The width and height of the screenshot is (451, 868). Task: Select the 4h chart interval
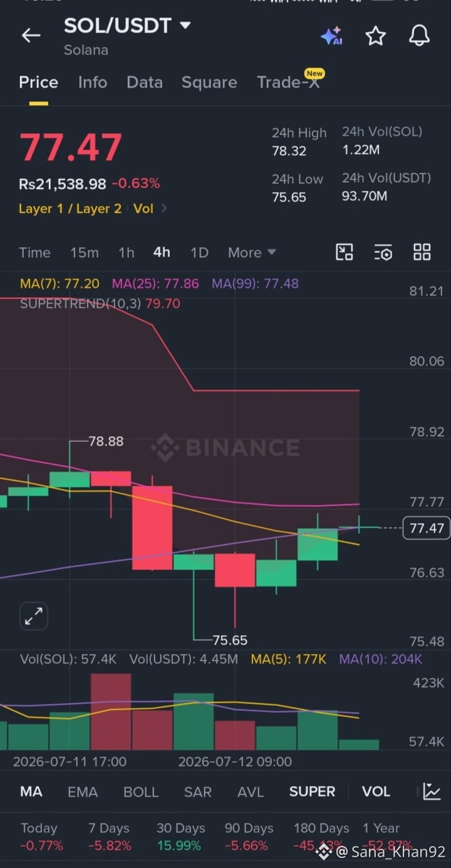pos(162,253)
